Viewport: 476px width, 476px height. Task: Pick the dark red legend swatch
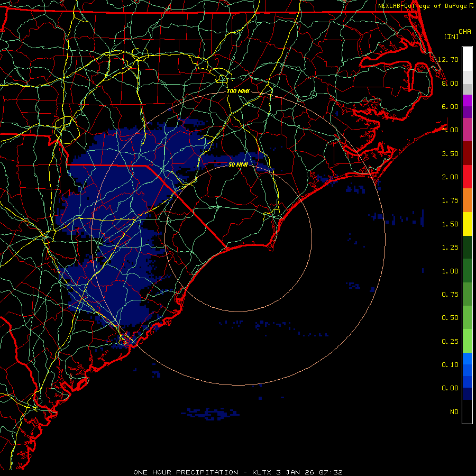pyautogui.click(x=467, y=153)
